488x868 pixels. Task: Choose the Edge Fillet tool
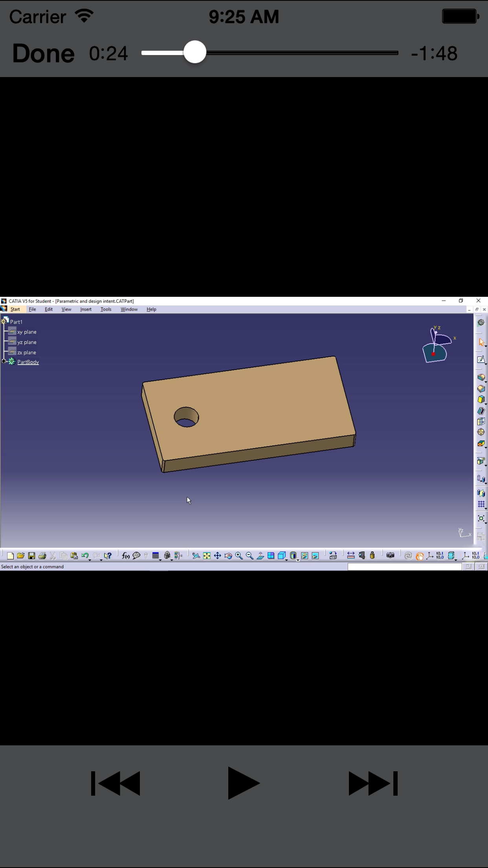tap(481, 377)
